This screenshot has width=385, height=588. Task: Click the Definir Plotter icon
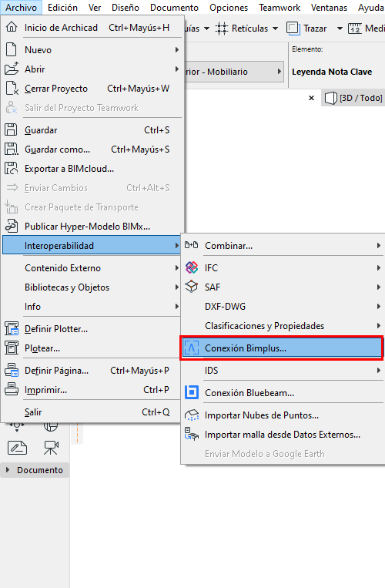12,329
